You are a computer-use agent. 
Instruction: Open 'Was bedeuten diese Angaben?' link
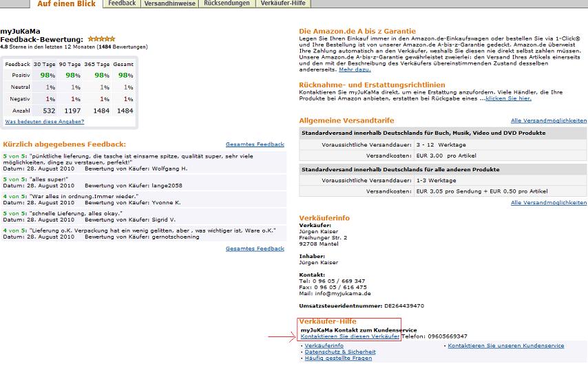45,121
